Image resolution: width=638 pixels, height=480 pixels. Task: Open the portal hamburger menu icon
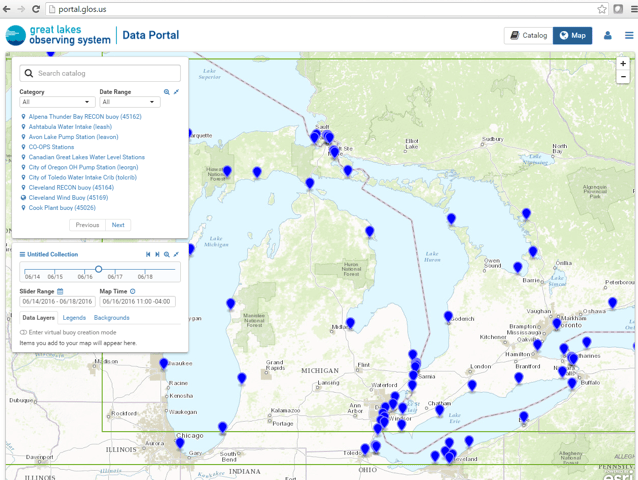pyautogui.click(x=629, y=35)
